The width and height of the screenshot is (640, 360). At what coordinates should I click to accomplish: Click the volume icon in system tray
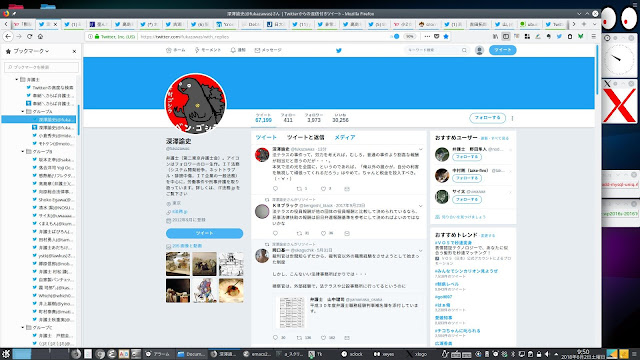point(547,354)
